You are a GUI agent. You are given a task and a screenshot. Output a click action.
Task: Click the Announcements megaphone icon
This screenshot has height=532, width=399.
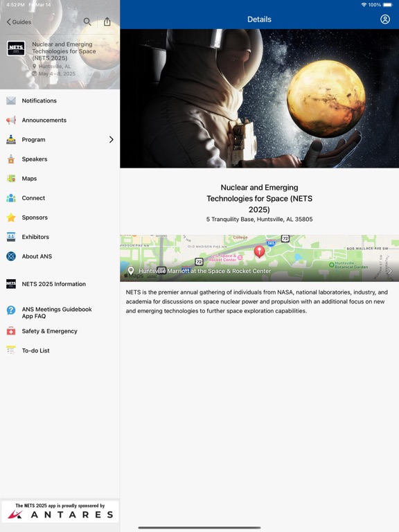[11, 120]
